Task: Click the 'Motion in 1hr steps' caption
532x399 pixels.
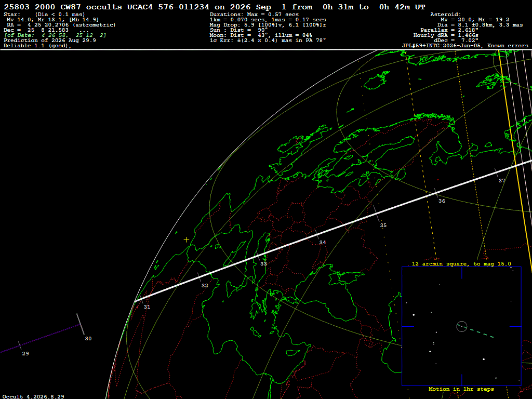Action: (x=461, y=389)
